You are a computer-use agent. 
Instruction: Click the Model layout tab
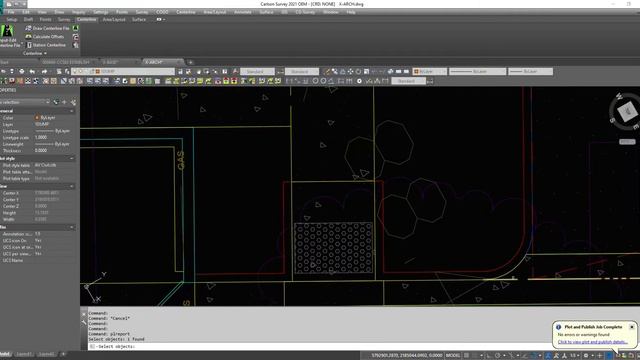click(x=5, y=354)
